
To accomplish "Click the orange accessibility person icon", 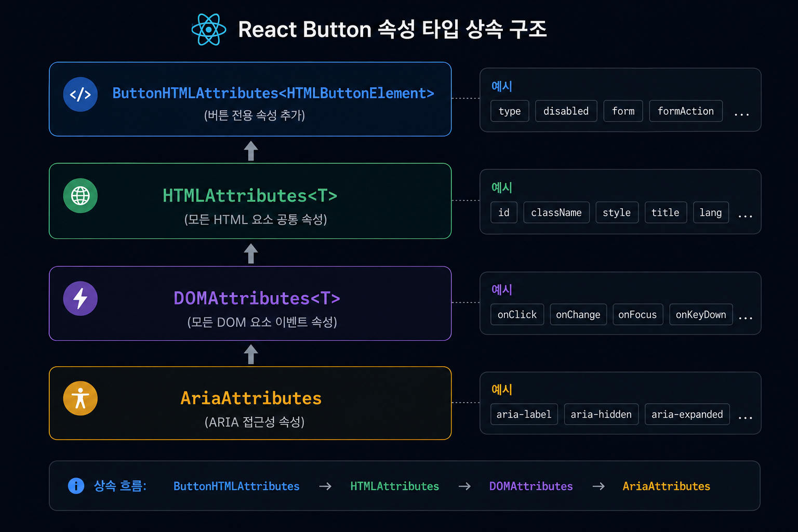I will pos(80,398).
